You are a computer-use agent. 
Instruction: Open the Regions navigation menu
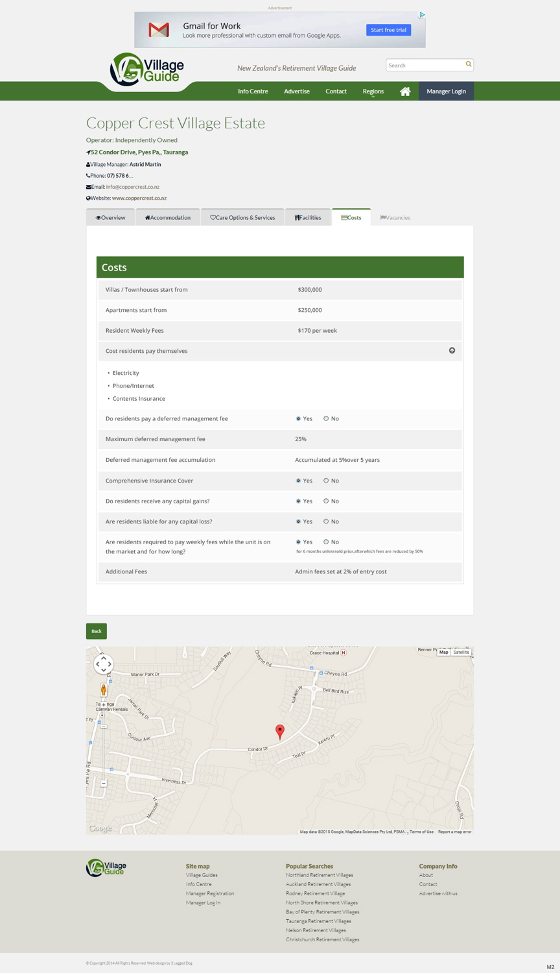(x=373, y=91)
